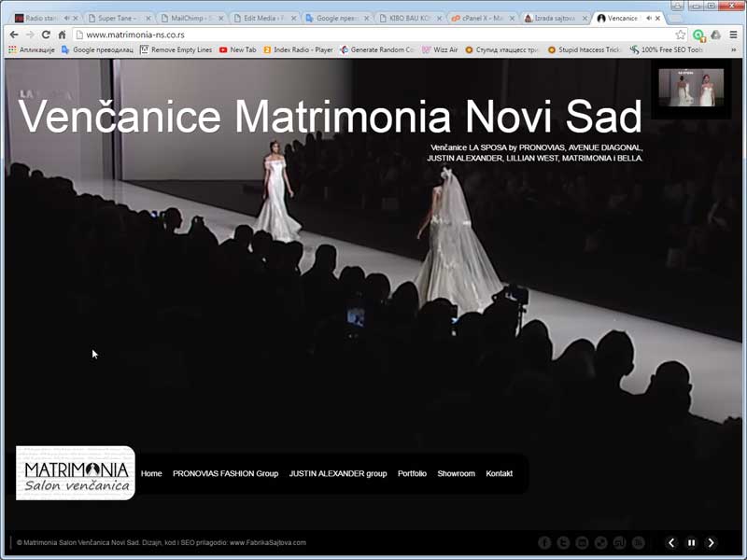Click the runway slide thumbnail preview
This screenshot has height=560, width=747.
691,88
